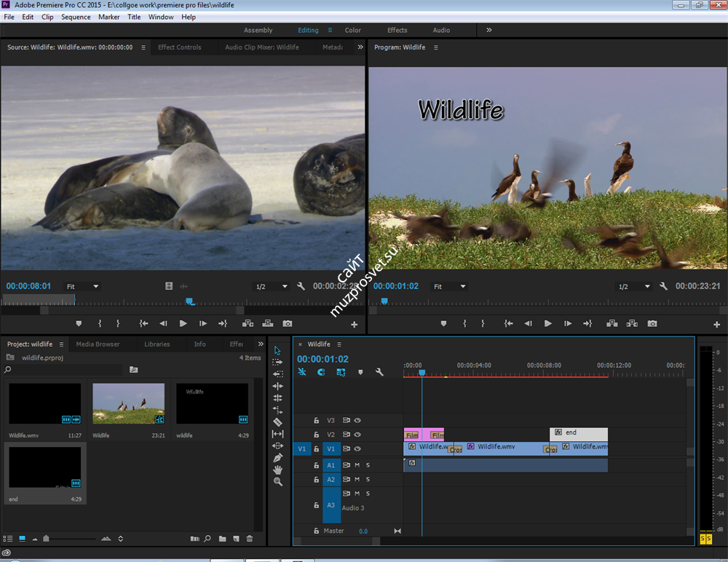Screen dimensions: 728x562
Task: Click Lift button in Program monitor
Action: (612, 323)
